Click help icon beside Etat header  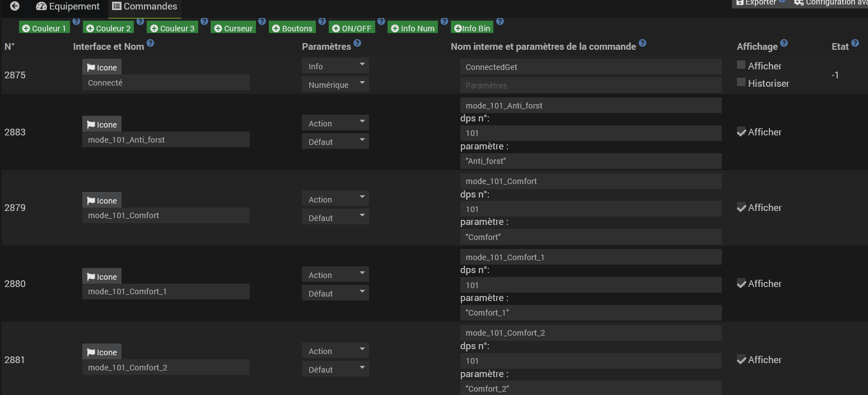tap(855, 43)
